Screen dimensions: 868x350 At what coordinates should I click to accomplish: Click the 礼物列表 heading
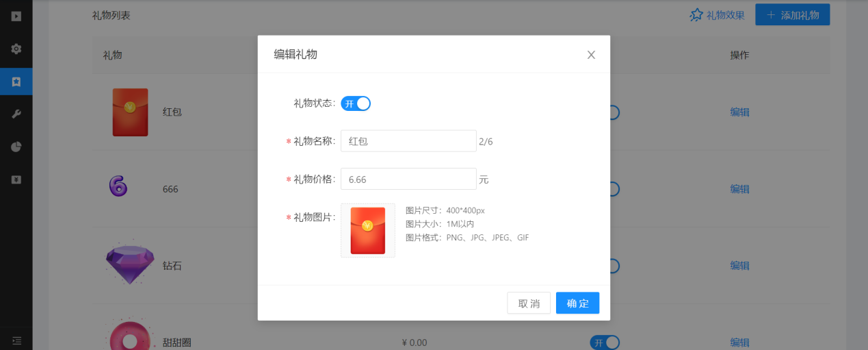coord(111,15)
